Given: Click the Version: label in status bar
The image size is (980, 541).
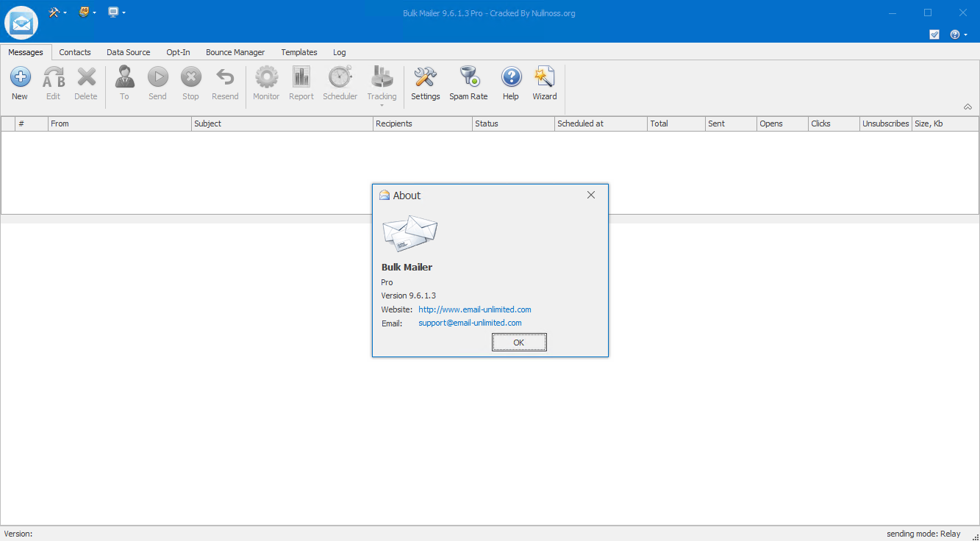Looking at the screenshot, I should tap(18, 534).
